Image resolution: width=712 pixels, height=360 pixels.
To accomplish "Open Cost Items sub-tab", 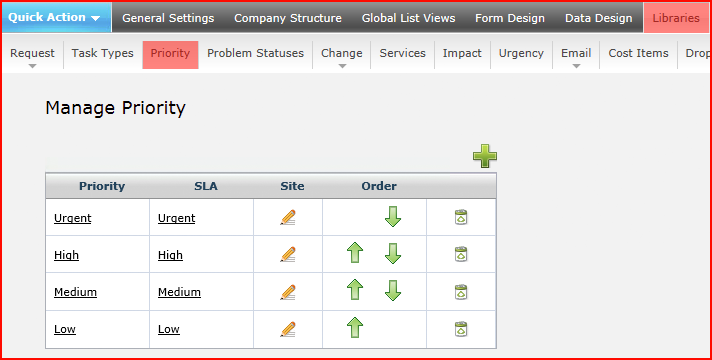I will click(638, 53).
